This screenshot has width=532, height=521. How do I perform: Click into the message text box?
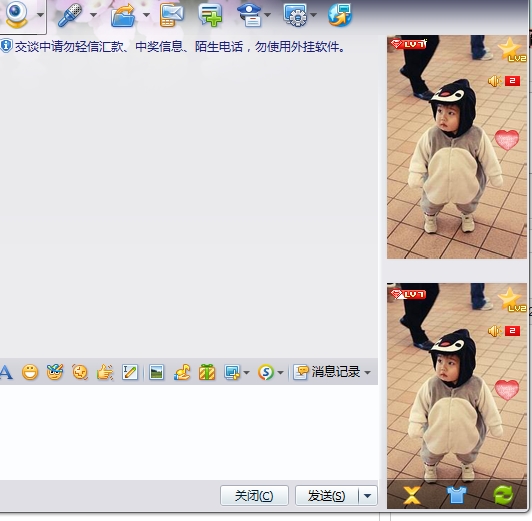tap(189, 432)
